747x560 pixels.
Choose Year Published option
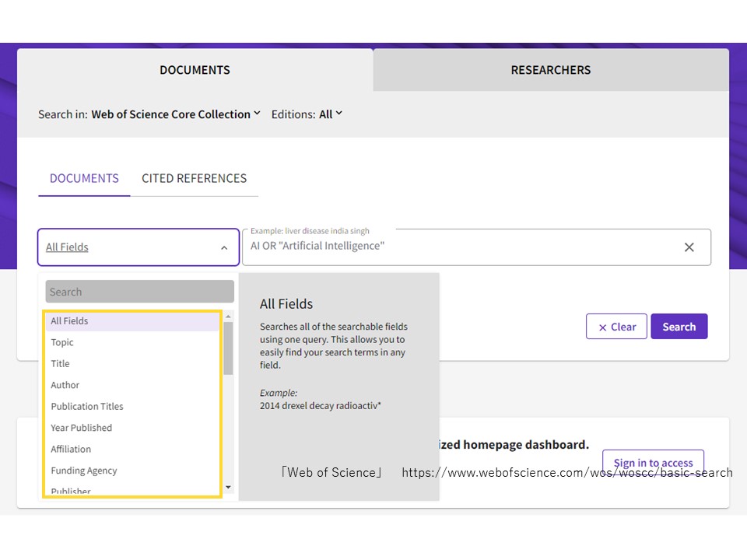pos(132,428)
